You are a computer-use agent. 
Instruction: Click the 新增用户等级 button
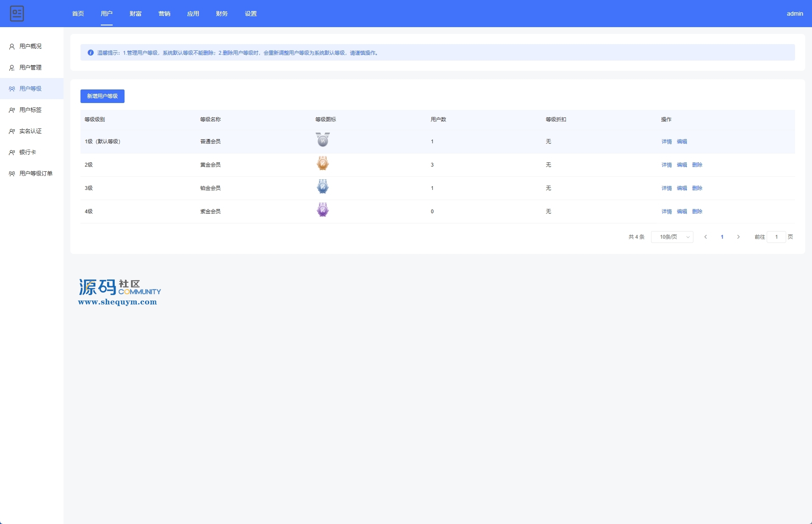[103, 96]
